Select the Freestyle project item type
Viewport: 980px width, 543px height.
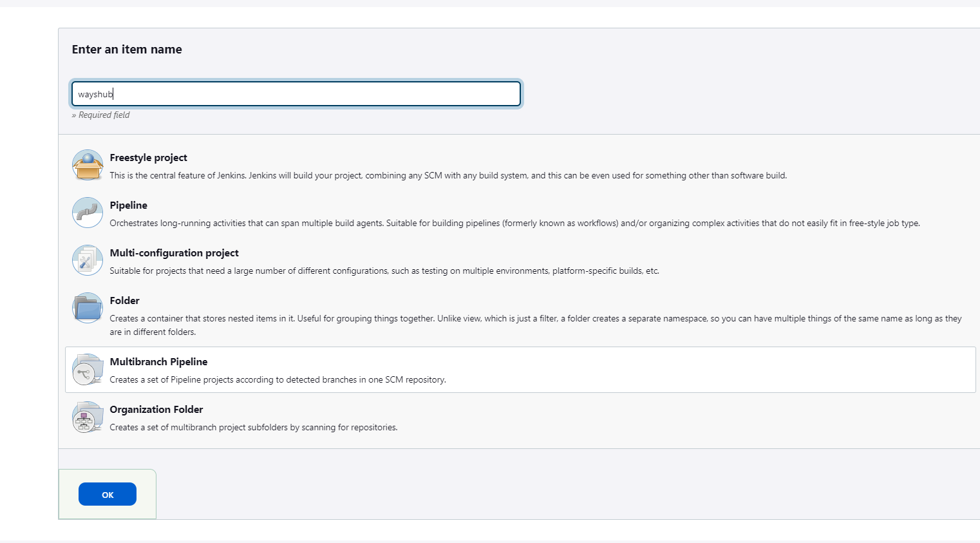point(148,157)
